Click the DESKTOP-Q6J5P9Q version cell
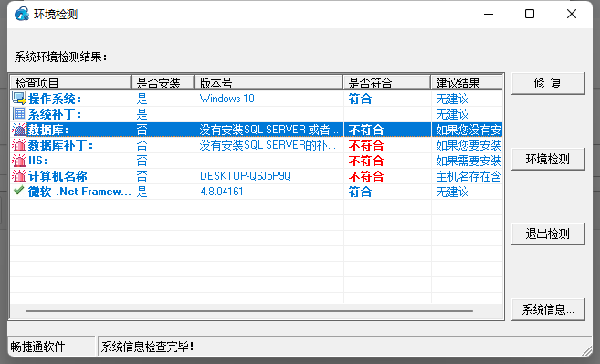 click(x=246, y=176)
